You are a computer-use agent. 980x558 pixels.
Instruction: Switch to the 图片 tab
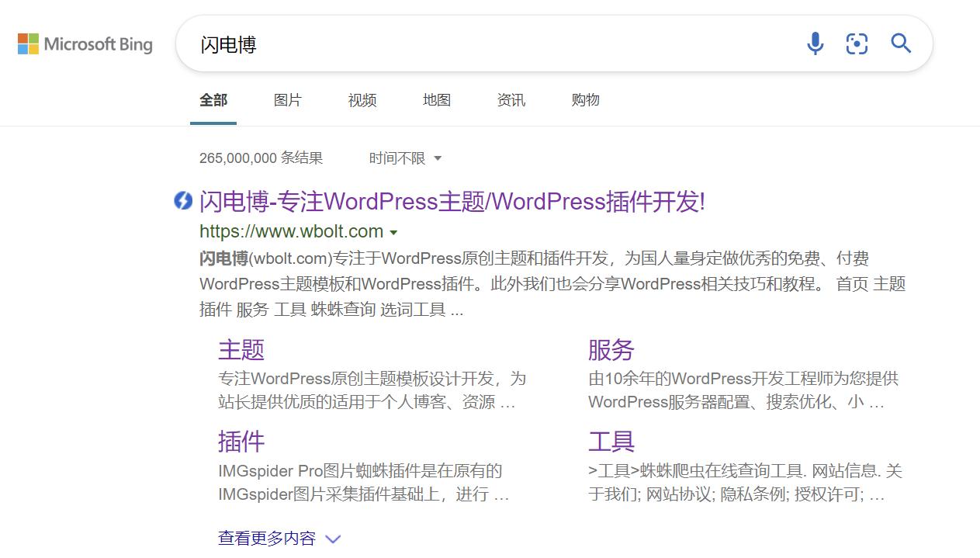click(287, 100)
